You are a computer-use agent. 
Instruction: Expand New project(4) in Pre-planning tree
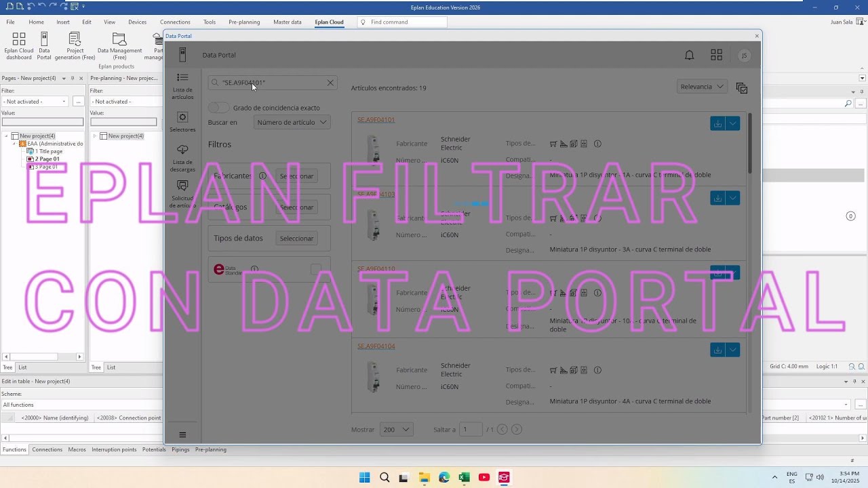tap(95, 136)
